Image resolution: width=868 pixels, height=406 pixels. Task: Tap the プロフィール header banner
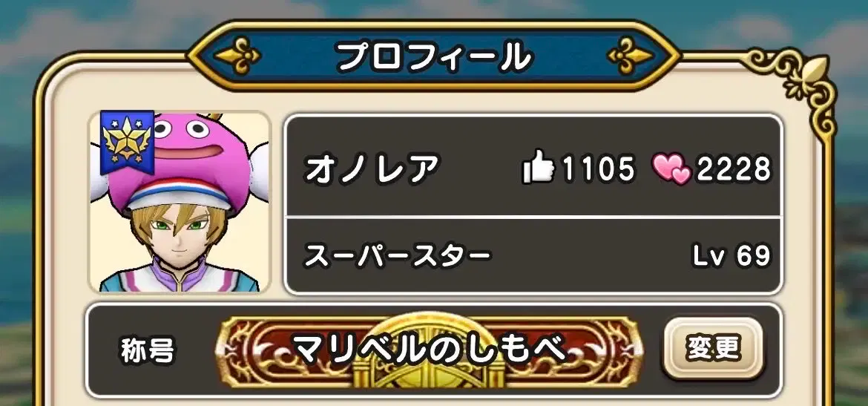[434, 56]
